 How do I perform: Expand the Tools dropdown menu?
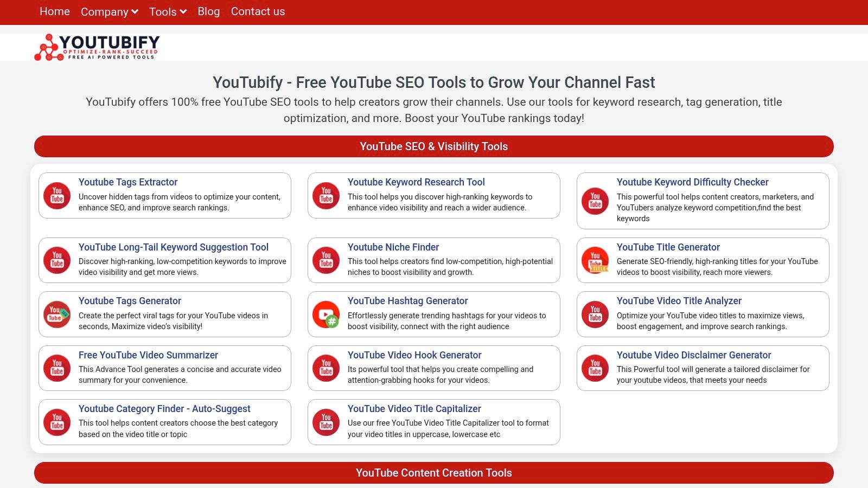tap(167, 11)
